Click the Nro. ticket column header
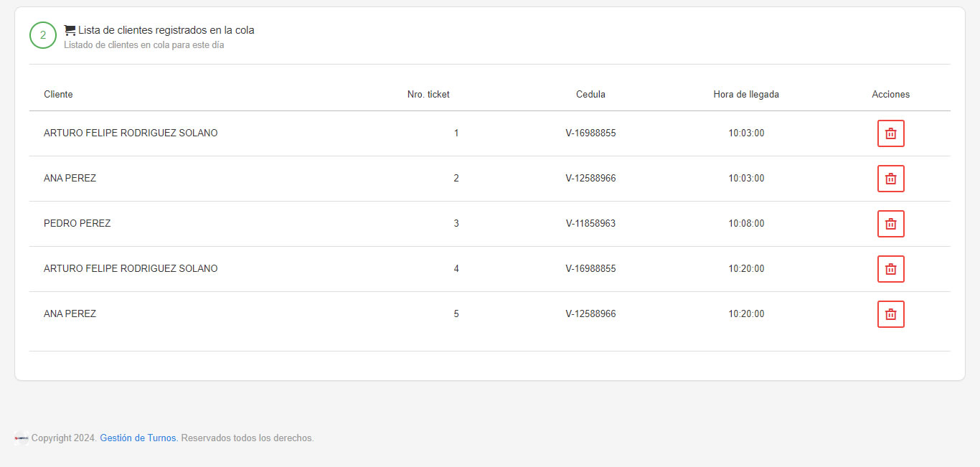This screenshot has width=980, height=467. click(428, 95)
